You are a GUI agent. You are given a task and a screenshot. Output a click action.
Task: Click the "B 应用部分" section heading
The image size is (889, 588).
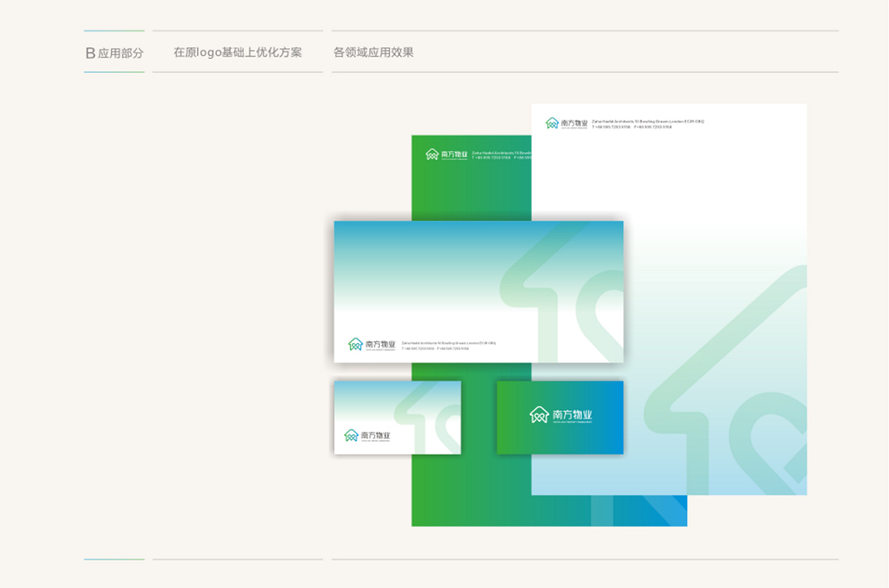point(114,53)
